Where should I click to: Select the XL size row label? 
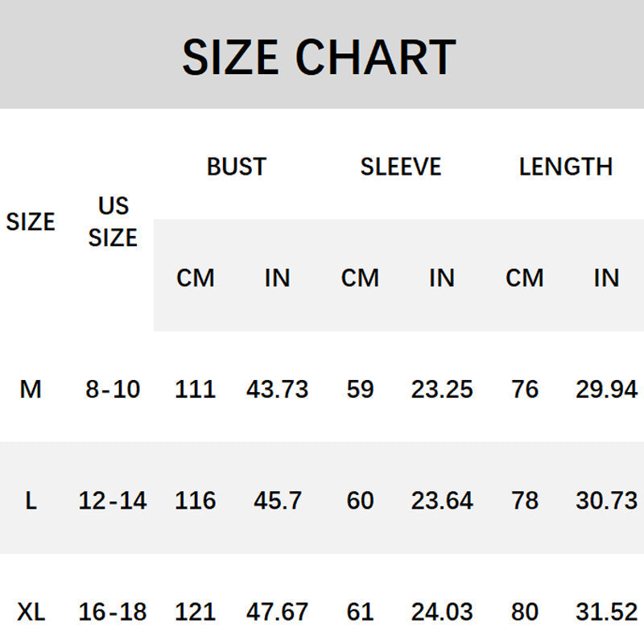pyautogui.click(x=31, y=612)
